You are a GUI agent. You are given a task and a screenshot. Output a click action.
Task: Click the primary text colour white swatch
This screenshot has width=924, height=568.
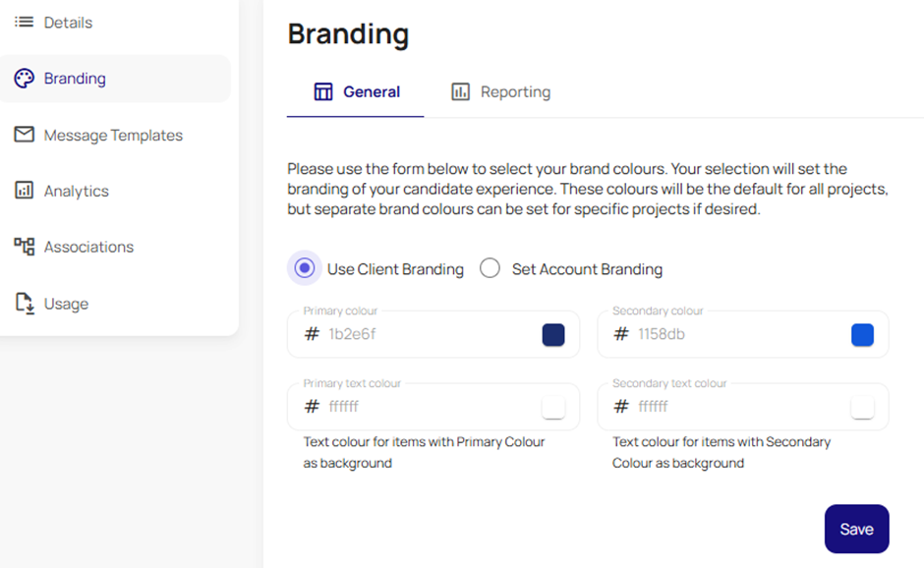553,407
